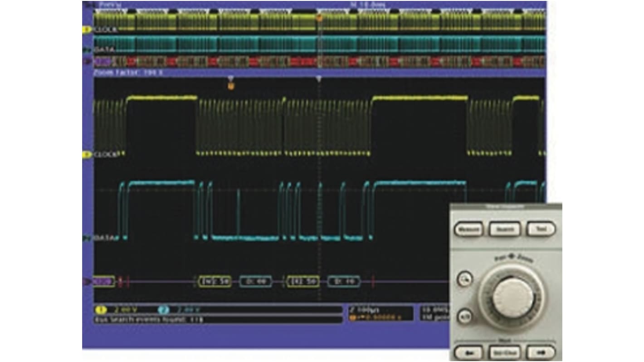Click the cyan channel 2 badge in the readout bar

164,310
